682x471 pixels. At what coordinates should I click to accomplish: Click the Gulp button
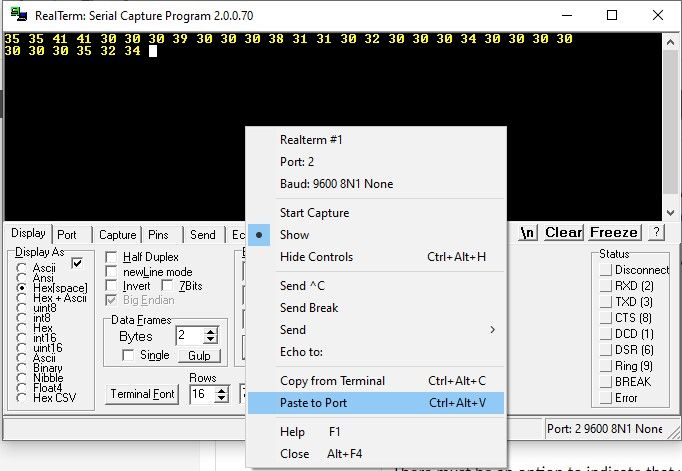(200, 356)
